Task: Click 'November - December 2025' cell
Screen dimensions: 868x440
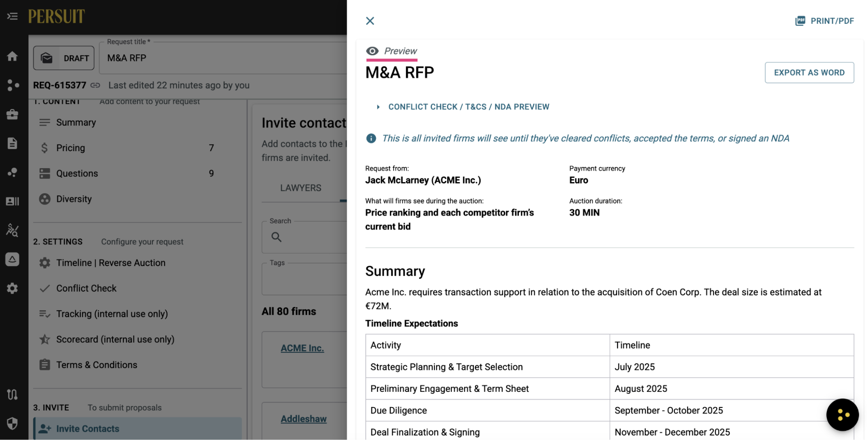Action: [x=732, y=431]
